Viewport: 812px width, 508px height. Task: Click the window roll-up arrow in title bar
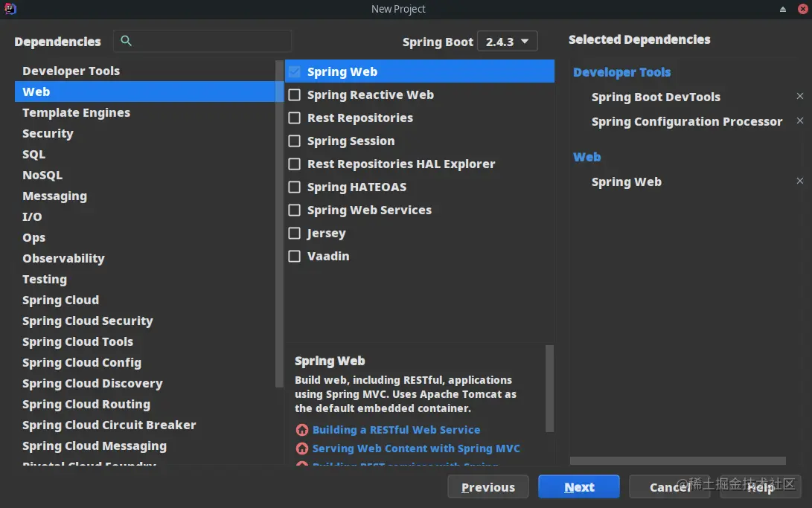pos(782,10)
